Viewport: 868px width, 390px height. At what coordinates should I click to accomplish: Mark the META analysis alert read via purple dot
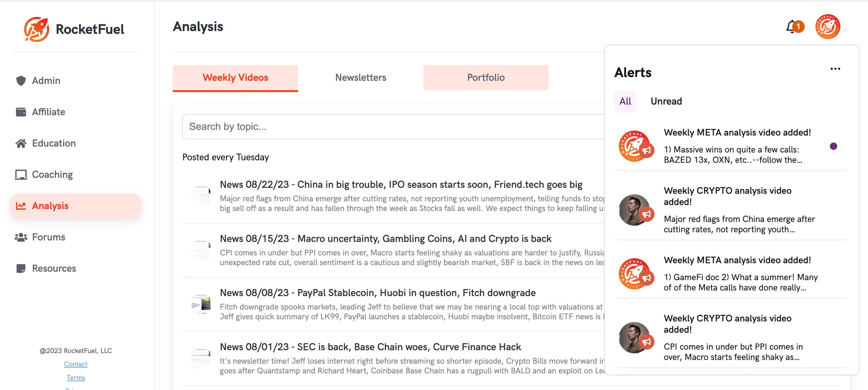pos(833,146)
